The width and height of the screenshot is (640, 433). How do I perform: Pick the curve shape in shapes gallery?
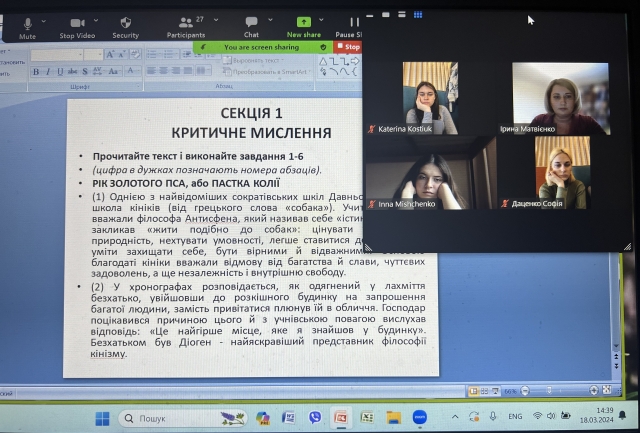point(344,72)
